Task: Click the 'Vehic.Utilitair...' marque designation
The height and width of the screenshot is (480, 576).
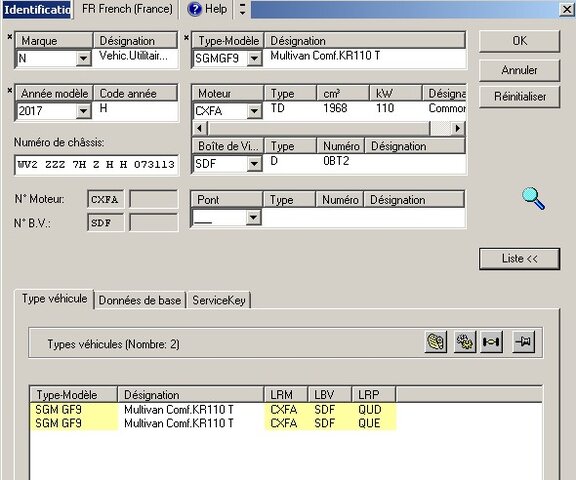Action: tap(133, 56)
